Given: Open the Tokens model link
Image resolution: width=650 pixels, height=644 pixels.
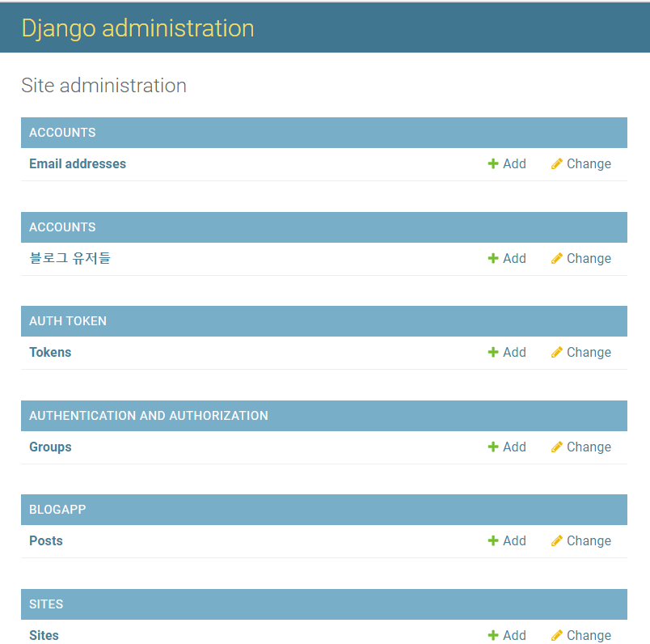Looking at the screenshot, I should [50, 352].
